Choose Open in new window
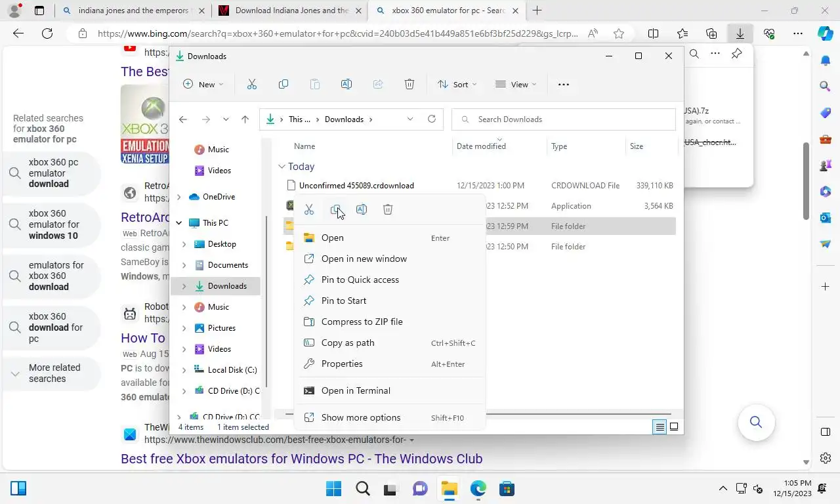Image resolution: width=840 pixels, height=504 pixels. tap(390, 259)
